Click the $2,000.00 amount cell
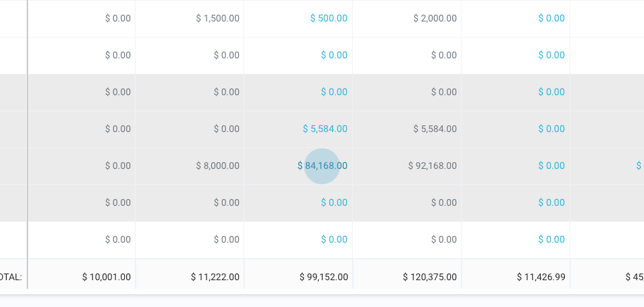 tap(435, 18)
